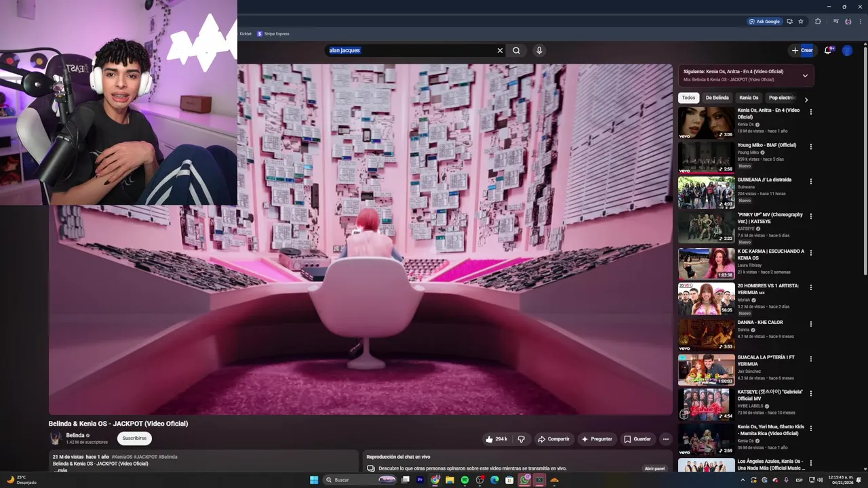
Task: Click the Guardar button
Action: point(637,439)
